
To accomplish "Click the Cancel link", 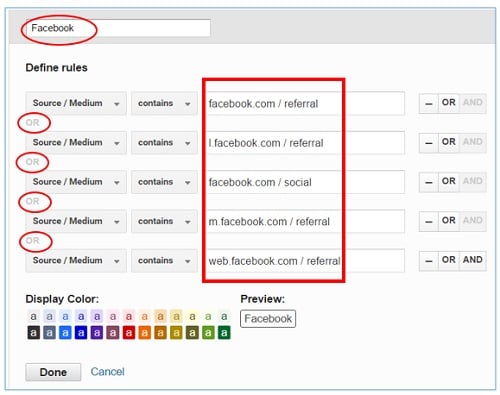I will pyautogui.click(x=107, y=372).
